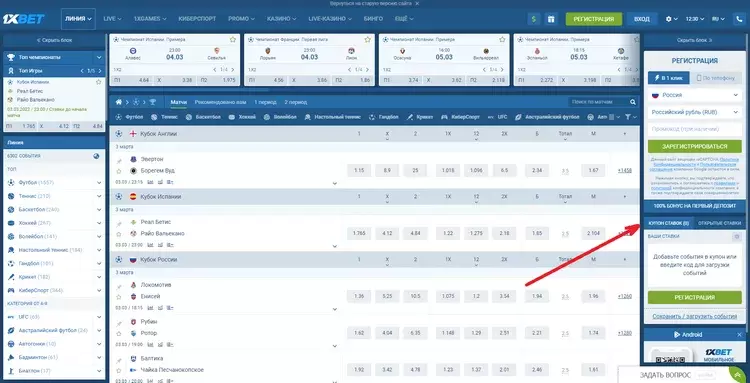The image size is (750, 383).
Task: Select the В 1 клик registration tab
Action: tap(669, 78)
